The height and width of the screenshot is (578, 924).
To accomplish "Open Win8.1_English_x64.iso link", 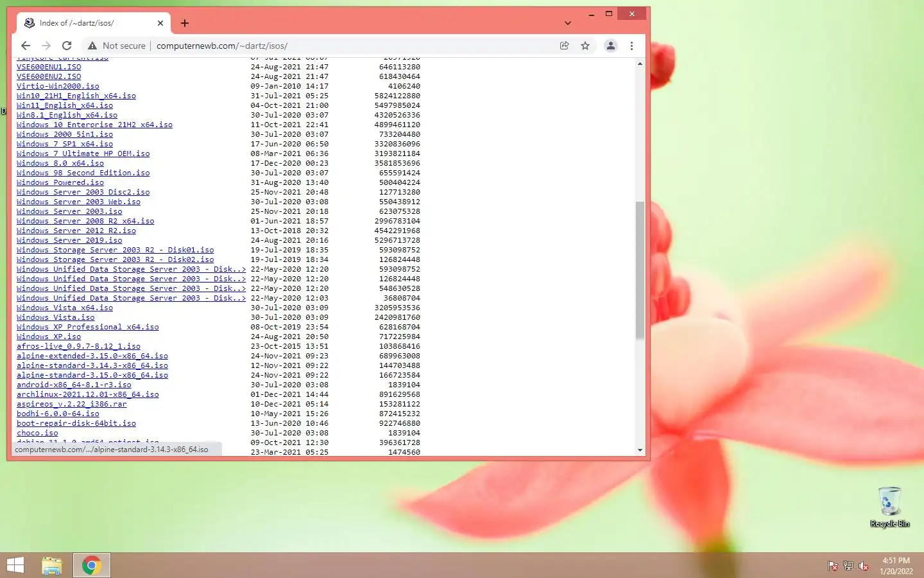I will click(x=67, y=115).
